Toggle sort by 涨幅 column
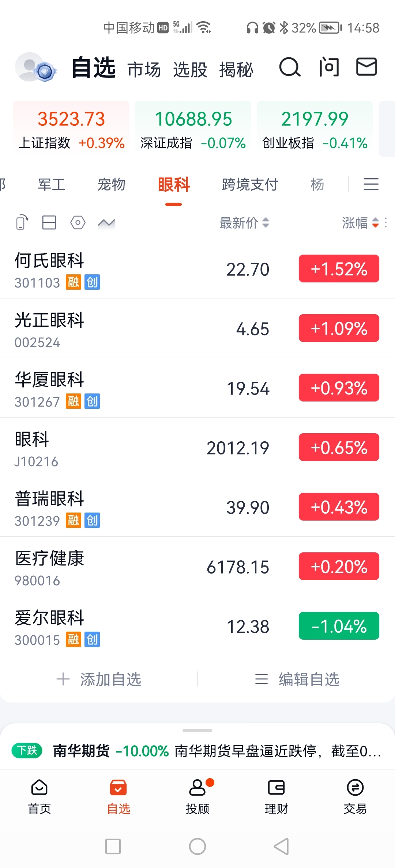395x868 pixels. [x=360, y=222]
